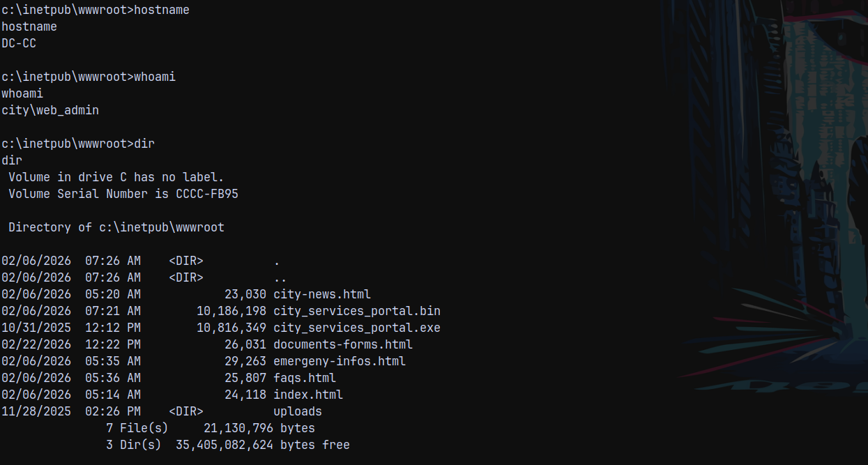Click the file size 10,186,198
The image size is (868, 465).
(x=231, y=311)
